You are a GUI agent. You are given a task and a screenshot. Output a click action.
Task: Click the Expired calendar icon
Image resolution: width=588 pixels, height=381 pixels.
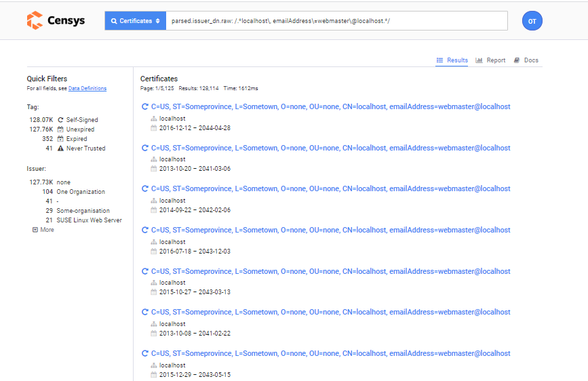(60, 139)
